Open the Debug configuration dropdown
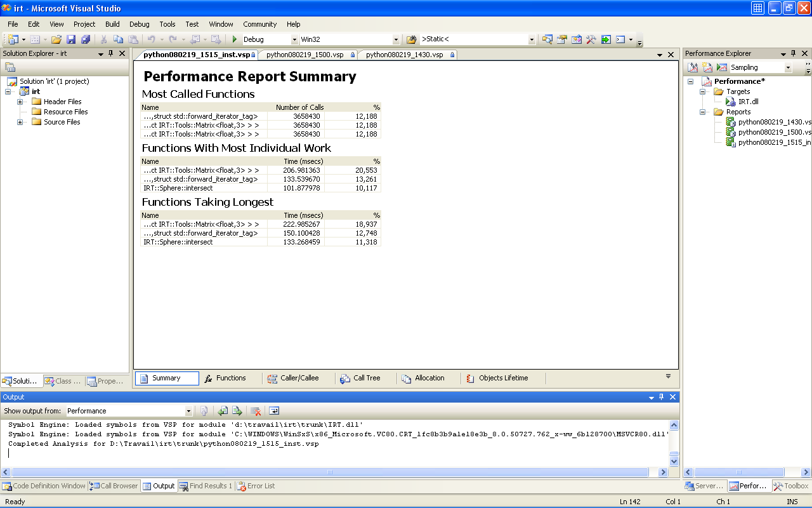Image resolution: width=812 pixels, height=508 pixels. pyautogui.click(x=294, y=39)
